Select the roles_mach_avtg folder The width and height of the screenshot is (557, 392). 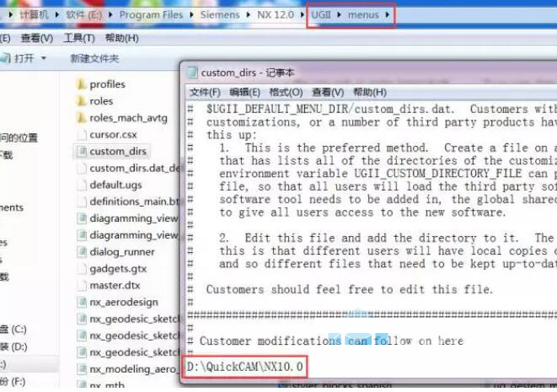[x=128, y=118]
